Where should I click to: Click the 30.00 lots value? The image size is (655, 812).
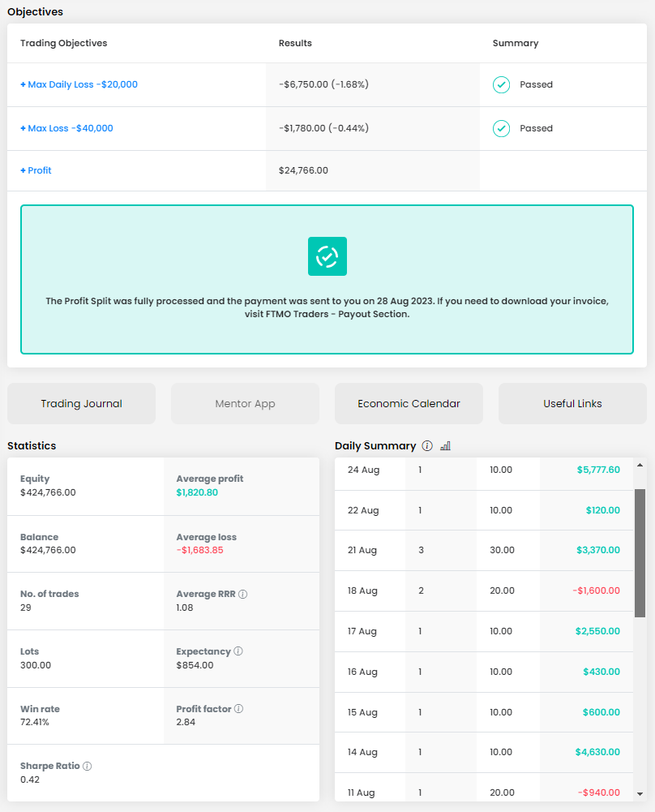tap(502, 550)
